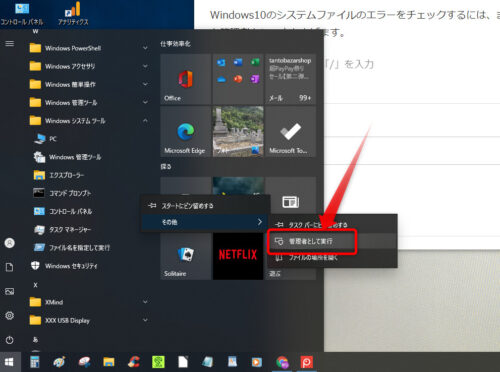
Task: Click the X letter header in app list
Action: click(x=35, y=285)
